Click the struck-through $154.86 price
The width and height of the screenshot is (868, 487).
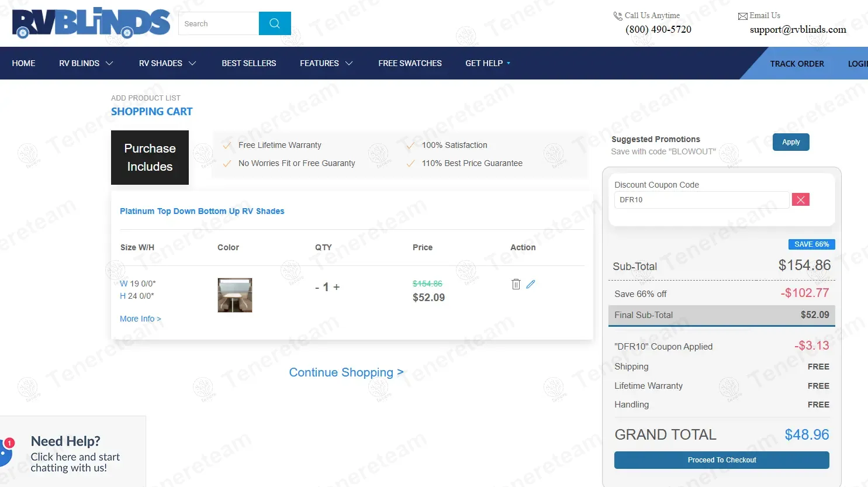427,284
